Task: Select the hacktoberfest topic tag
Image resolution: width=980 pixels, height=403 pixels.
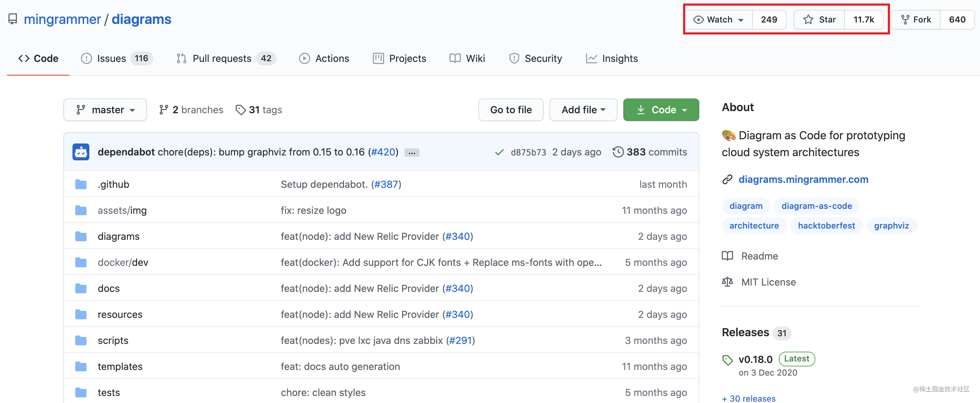Action: coord(826,225)
